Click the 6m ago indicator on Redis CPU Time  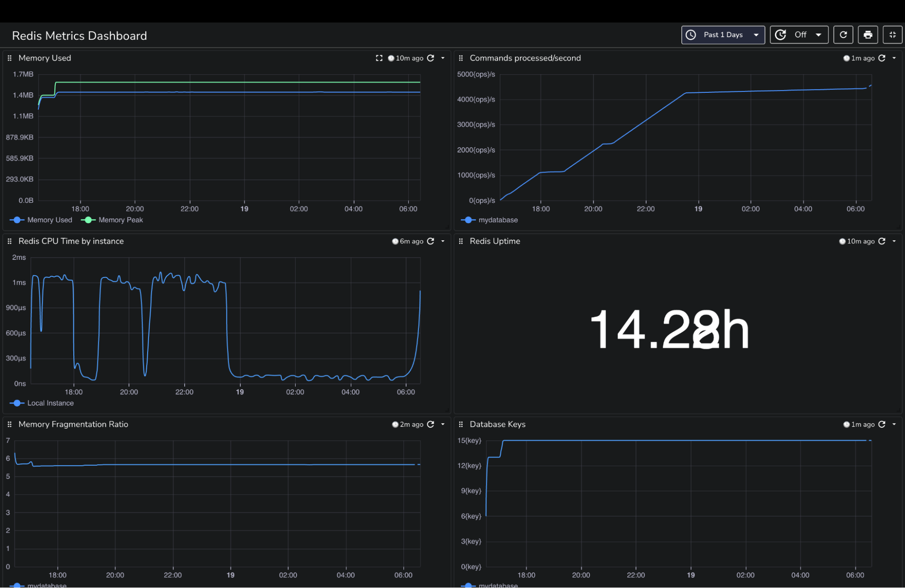[408, 241]
